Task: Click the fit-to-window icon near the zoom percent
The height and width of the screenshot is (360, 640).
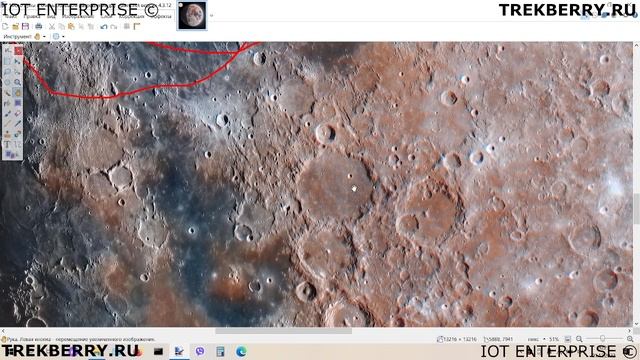Action: pos(568,339)
